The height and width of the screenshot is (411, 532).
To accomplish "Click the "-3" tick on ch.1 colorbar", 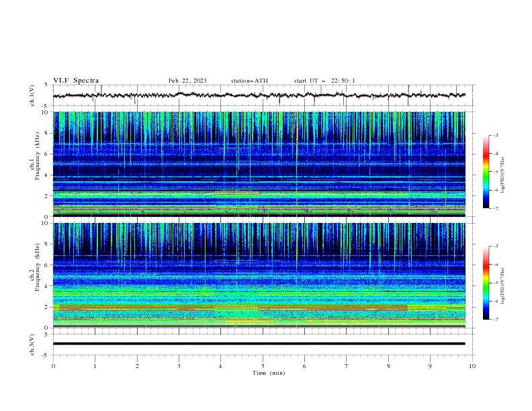I will (x=495, y=135).
